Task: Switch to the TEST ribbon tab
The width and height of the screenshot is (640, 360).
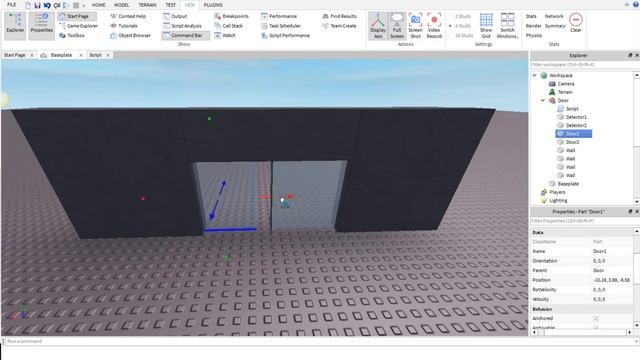Action: point(170,5)
